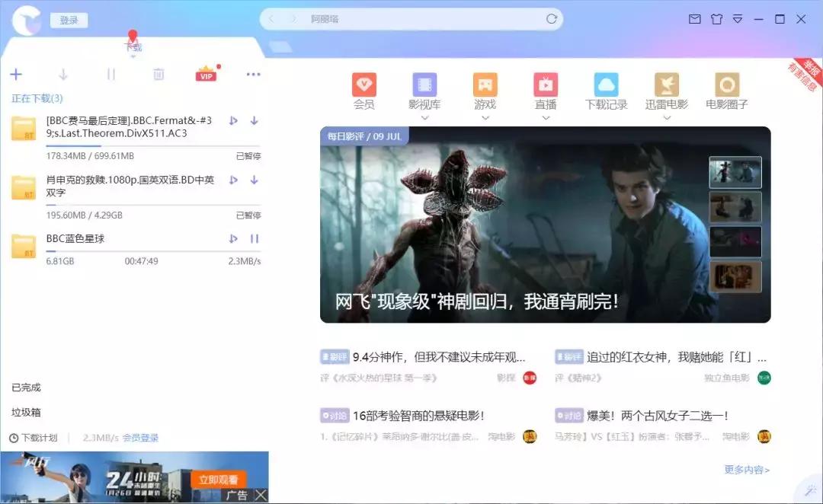
Task: Open the more options ellipsis menu
Action: pos(253,74)
